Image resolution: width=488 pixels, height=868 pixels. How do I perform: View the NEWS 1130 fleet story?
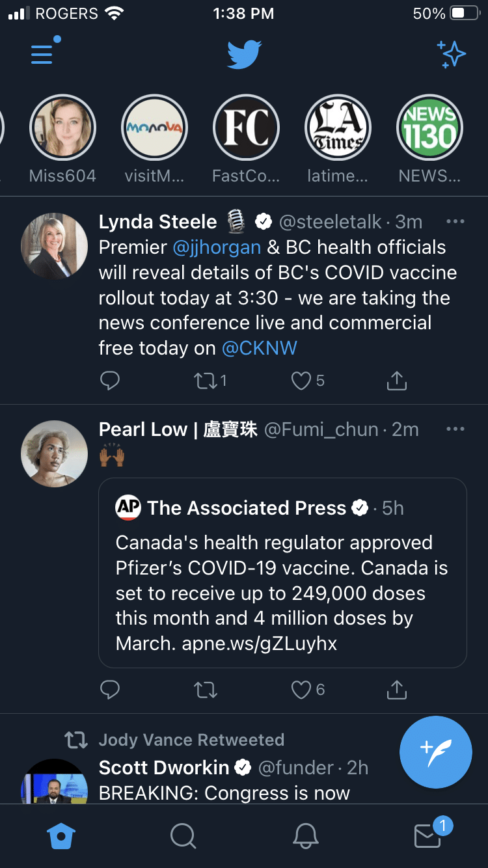[429, 128]
